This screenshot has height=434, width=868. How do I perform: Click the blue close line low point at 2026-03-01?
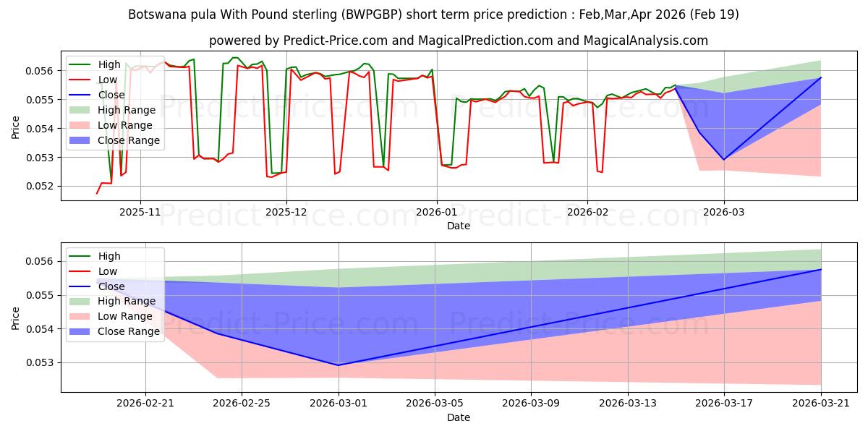click(x=339, y=365)
